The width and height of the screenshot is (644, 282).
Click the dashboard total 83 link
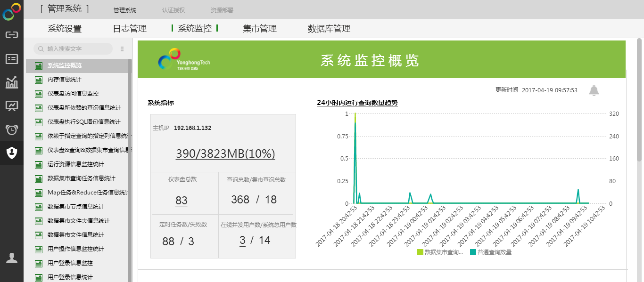pyautogui.click(x=182, y=201)
